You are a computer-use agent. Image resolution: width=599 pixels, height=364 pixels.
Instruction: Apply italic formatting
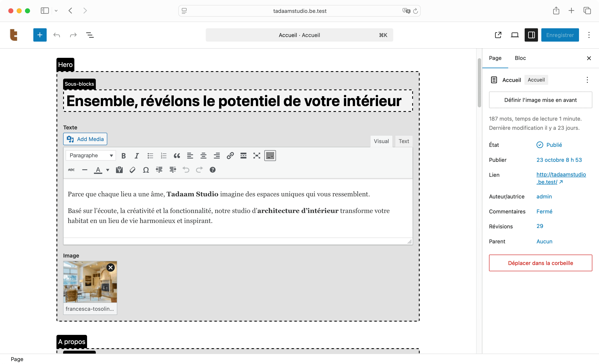tap(137, 156)
